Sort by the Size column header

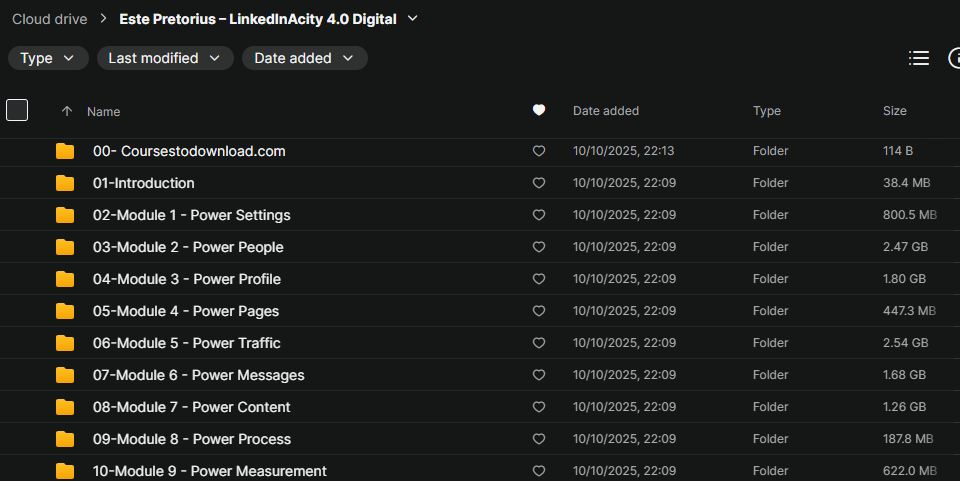[894, 111]
